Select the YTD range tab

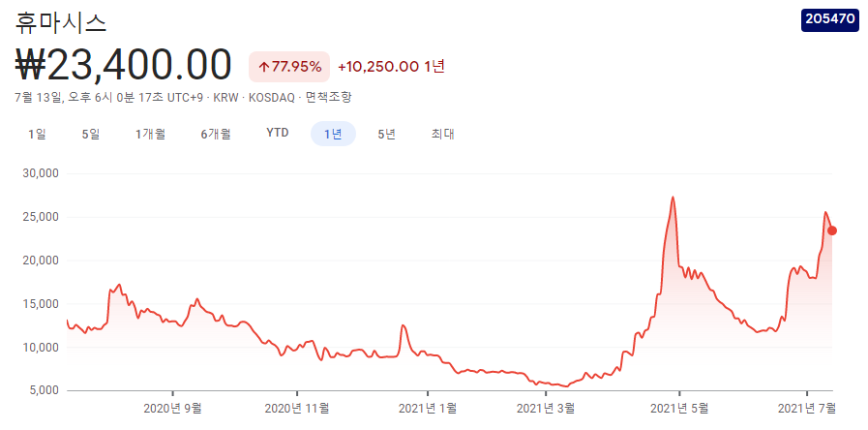pos(278,133)
